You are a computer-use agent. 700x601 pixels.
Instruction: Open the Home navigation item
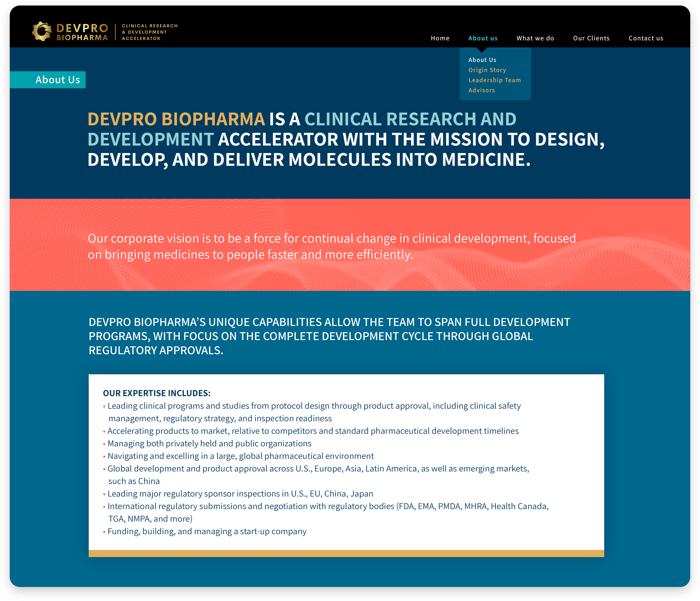[440, 38]
